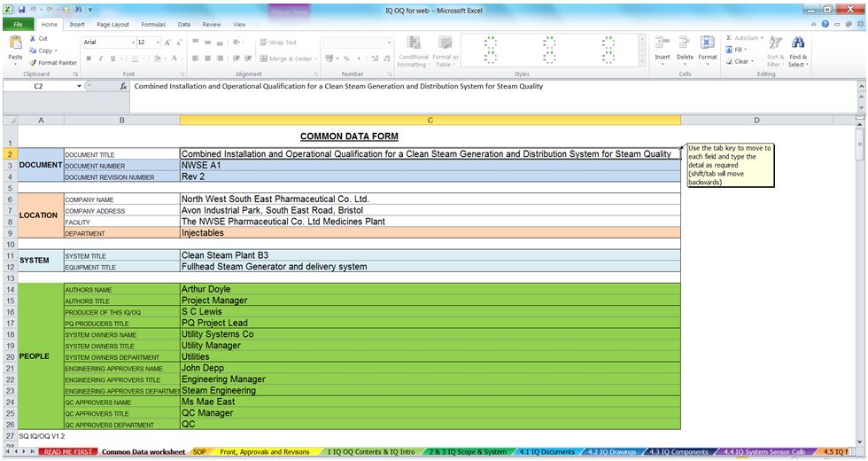Viewport: 868px width, 461px height.
Task: Click the Format cells button
Action: [x=708, y=50]
